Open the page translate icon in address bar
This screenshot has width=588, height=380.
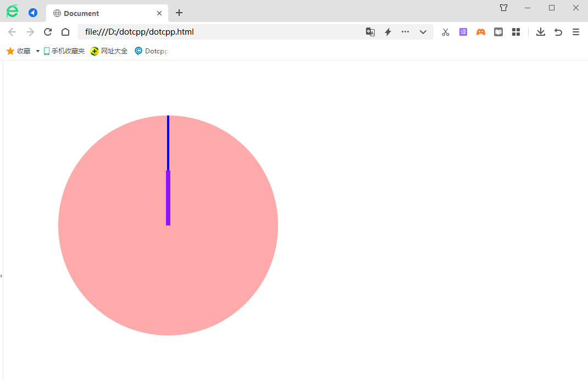pyautogui.click(x=370, y=32)
